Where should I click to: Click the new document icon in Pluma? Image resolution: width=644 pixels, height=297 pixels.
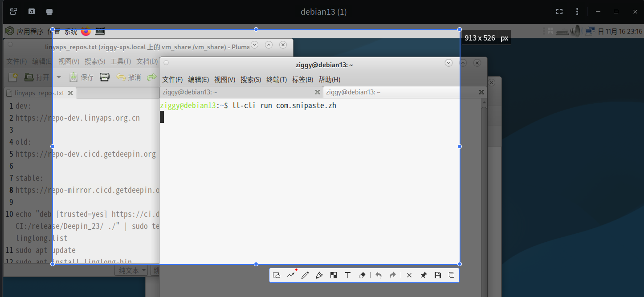[13, 77]
